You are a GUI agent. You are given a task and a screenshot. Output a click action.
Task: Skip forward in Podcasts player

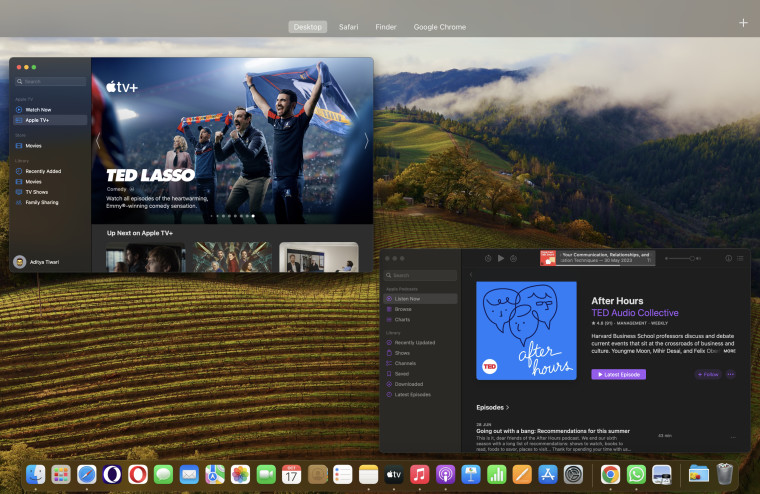(513, 258)
